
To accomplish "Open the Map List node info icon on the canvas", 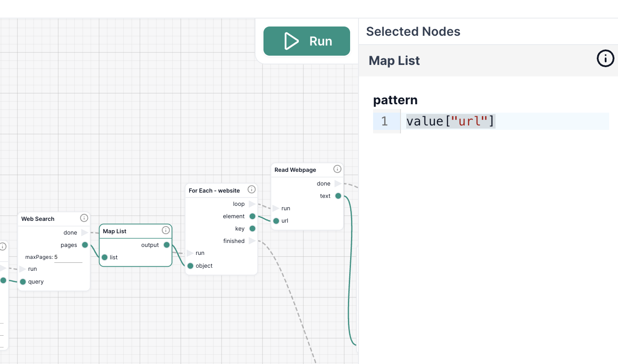I will click(x=166, y=230).
